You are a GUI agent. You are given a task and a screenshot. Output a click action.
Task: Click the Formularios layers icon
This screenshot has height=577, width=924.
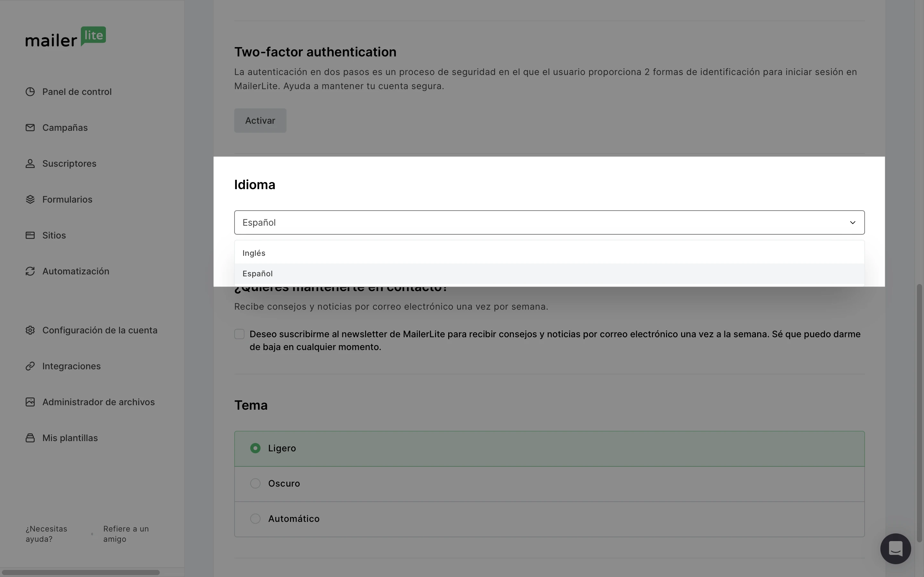30,200
